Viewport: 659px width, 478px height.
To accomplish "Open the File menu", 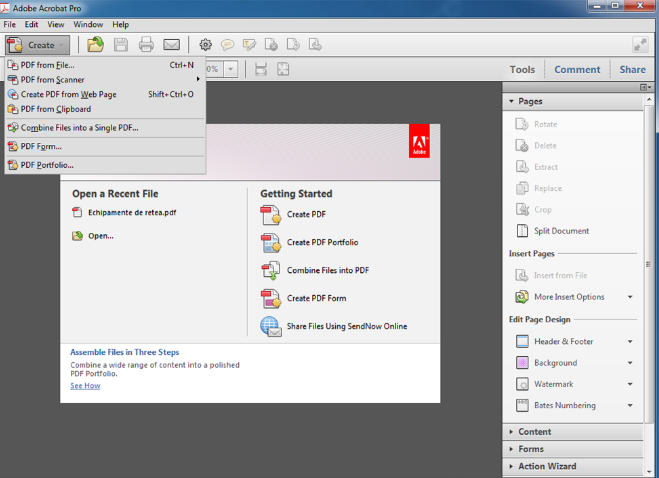I will [x=10, y=24].
